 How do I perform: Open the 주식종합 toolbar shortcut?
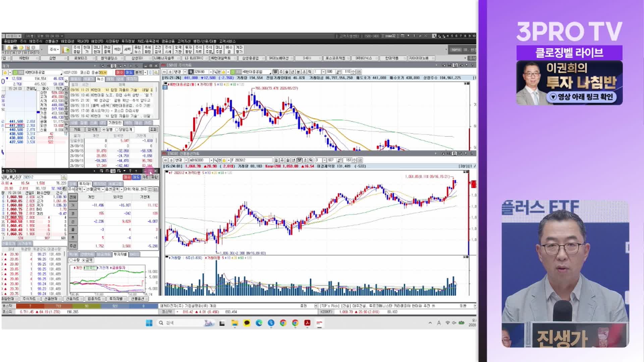pyautogui.click(x=76, y=50)
